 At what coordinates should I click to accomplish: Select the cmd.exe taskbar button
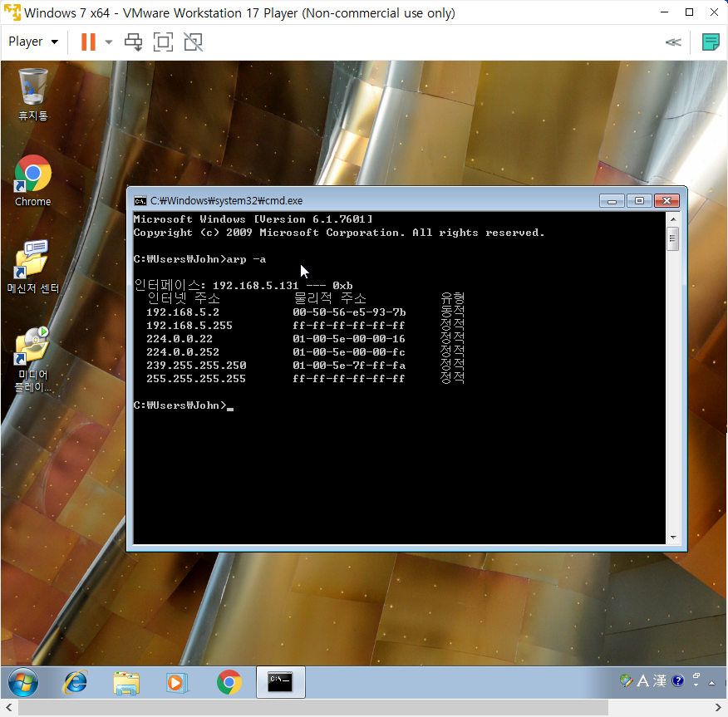280,682
